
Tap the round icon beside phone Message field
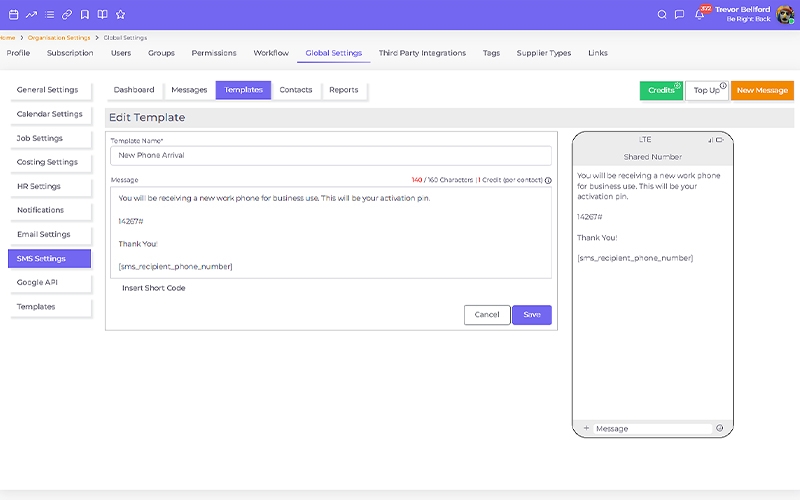(719, 428)
